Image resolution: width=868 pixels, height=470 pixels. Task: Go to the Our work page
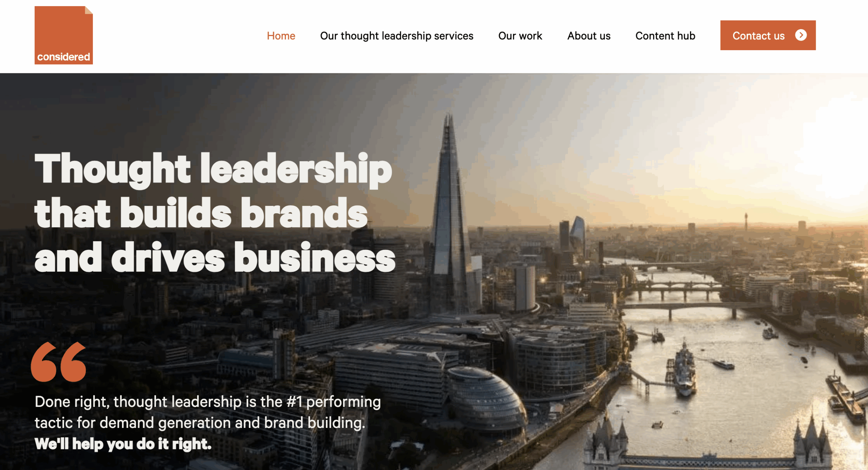(520, 36)
